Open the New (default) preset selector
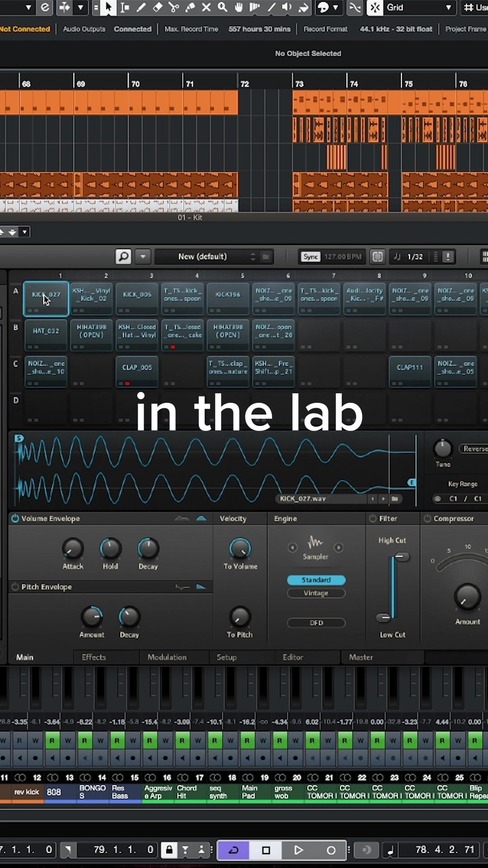The width and height of the screenshot is (488, 868). pos(213,257)
